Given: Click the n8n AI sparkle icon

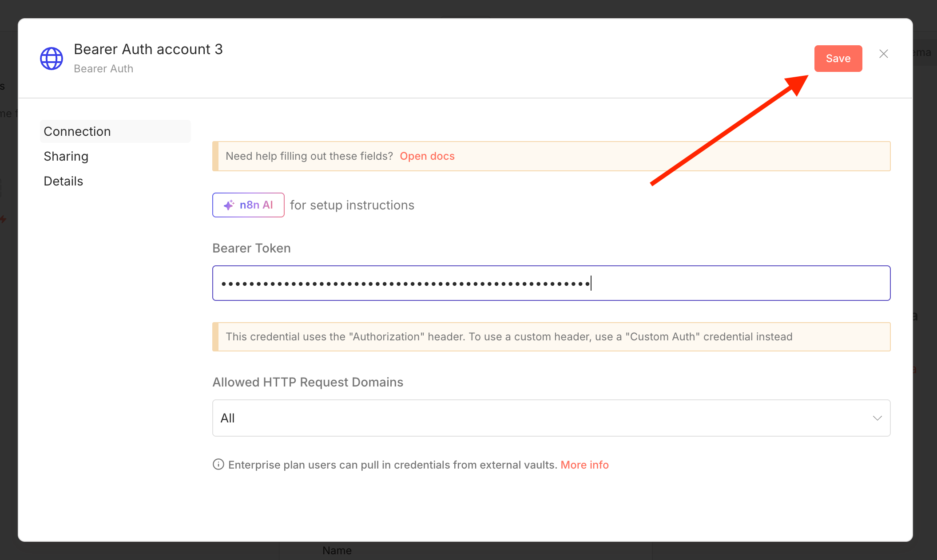Looking at the screenshot, I should pyautogui.click(x=229, y=205).
